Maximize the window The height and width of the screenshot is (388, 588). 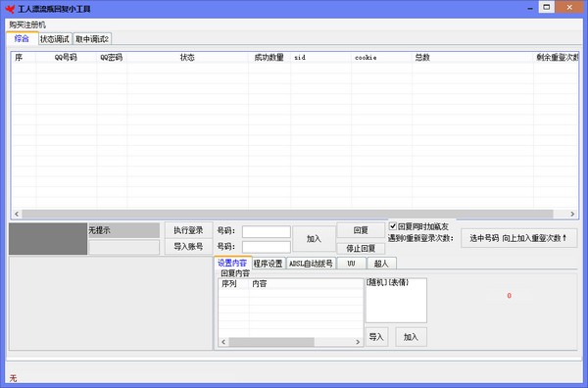pos(547,7)
